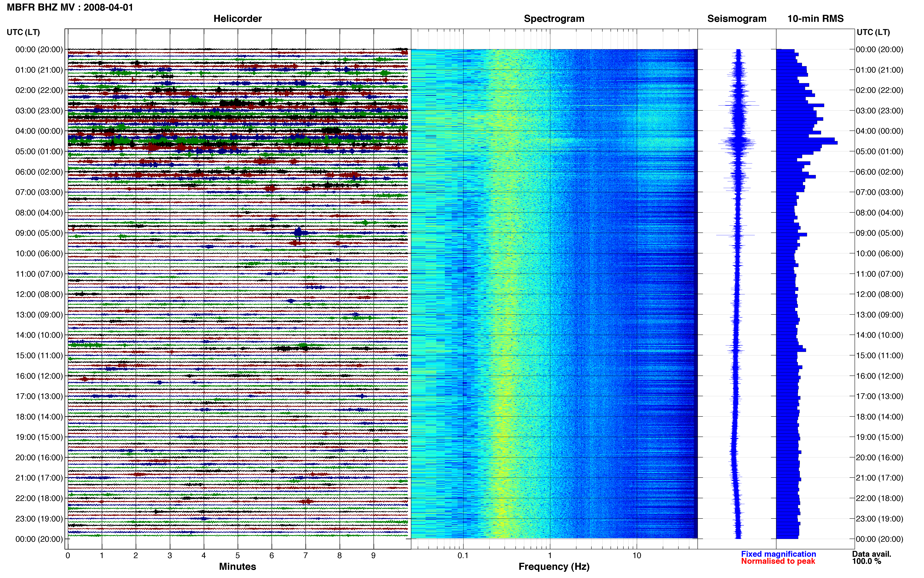Pick left axis label 09:00 (05:00)
This screenshot has height=578, width=924.
point(39,233)
